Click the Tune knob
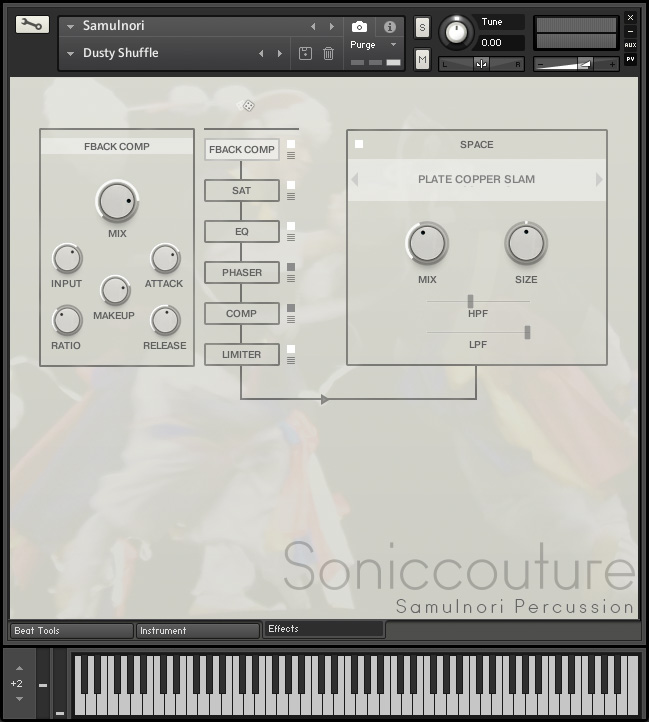This screenshot has width=649, height=722. (456, 32)
